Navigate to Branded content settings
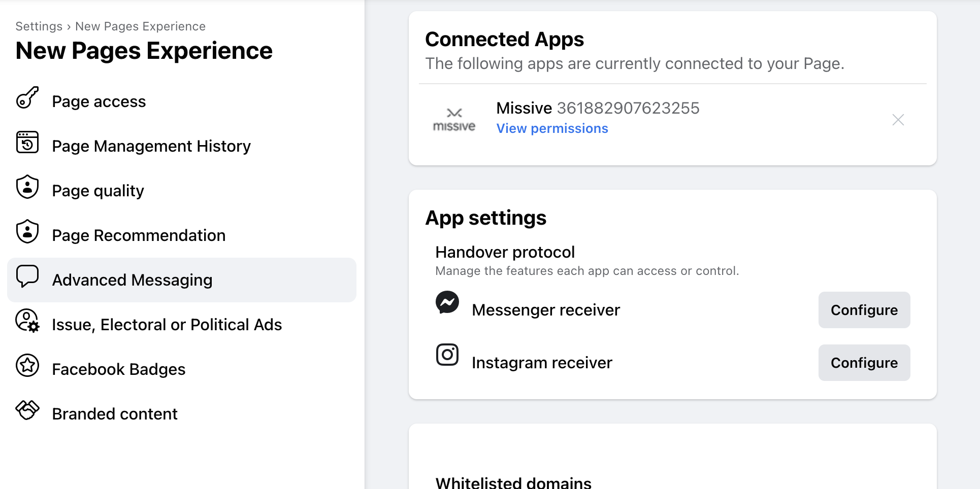Viewport: 980px width, 489px height. coord(115,414)
